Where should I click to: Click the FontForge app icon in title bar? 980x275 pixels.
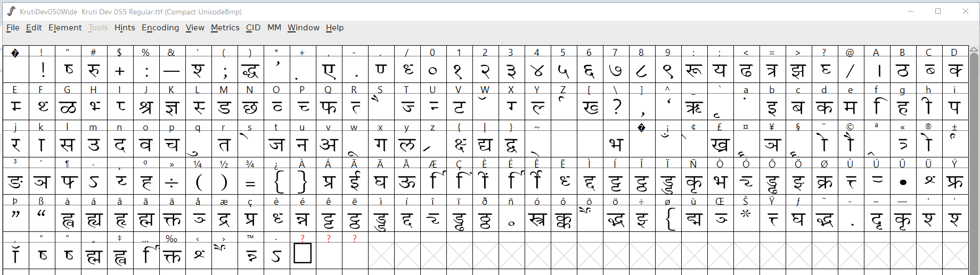click(11, 11)
